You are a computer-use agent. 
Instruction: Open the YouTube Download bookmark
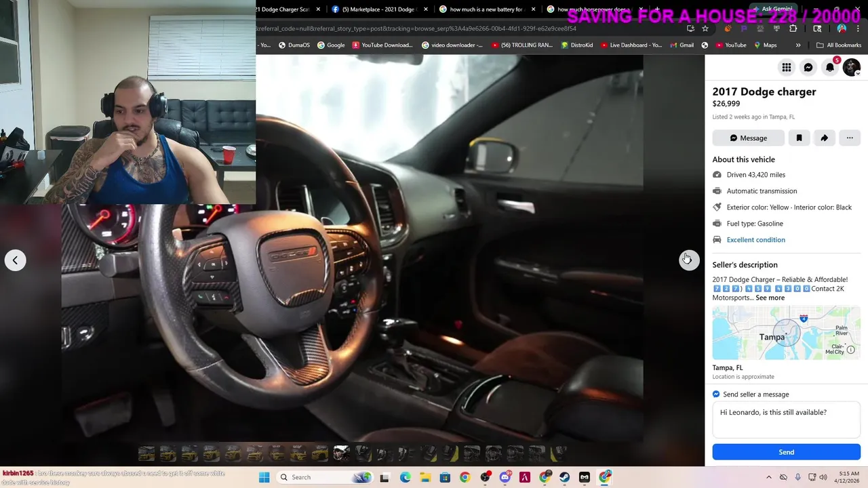[x=382, y=45]
